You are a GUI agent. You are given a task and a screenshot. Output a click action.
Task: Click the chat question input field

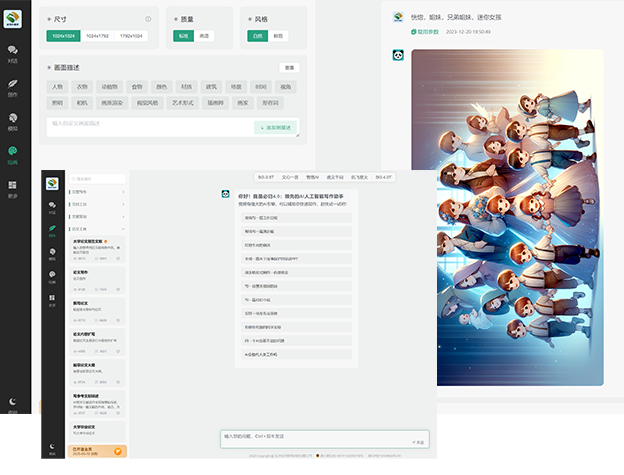320,436
